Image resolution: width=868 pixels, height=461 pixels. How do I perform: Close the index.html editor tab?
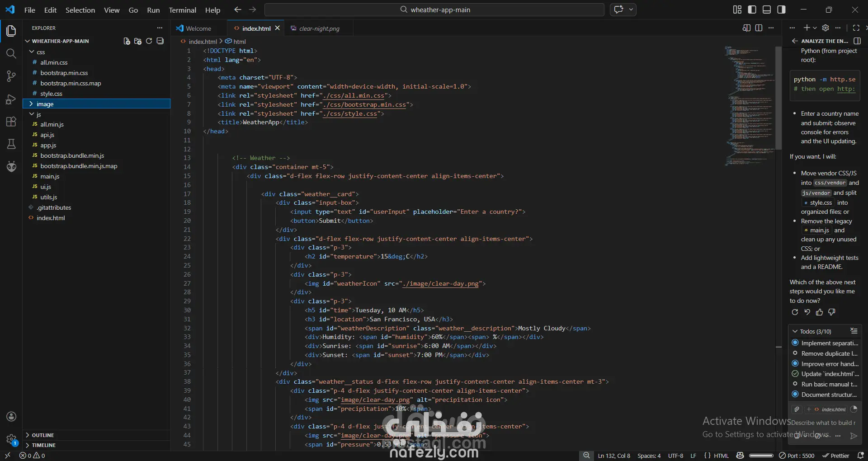pyautogui.click(x=278, y=28)
